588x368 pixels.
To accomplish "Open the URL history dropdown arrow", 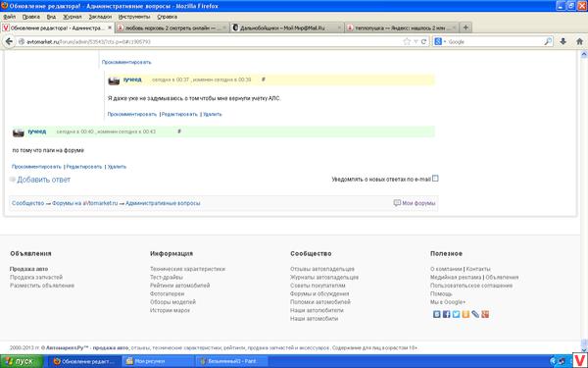I will (416, 41).
